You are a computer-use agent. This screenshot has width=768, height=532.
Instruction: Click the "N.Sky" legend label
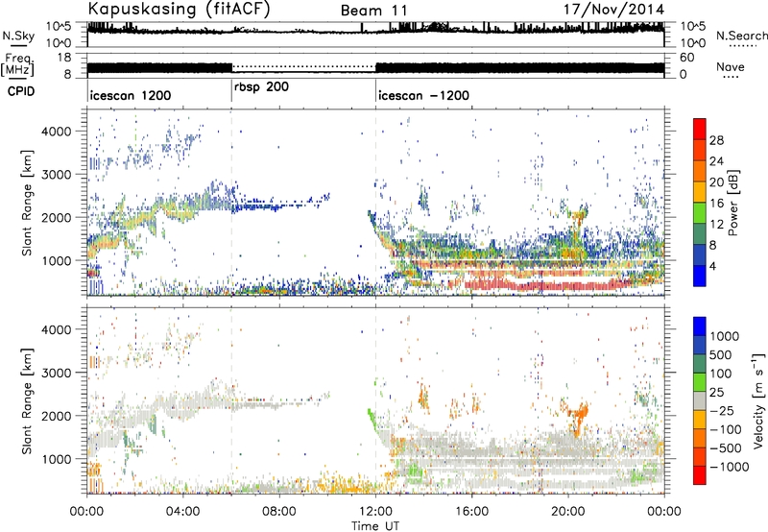click(x=18, y=36)
